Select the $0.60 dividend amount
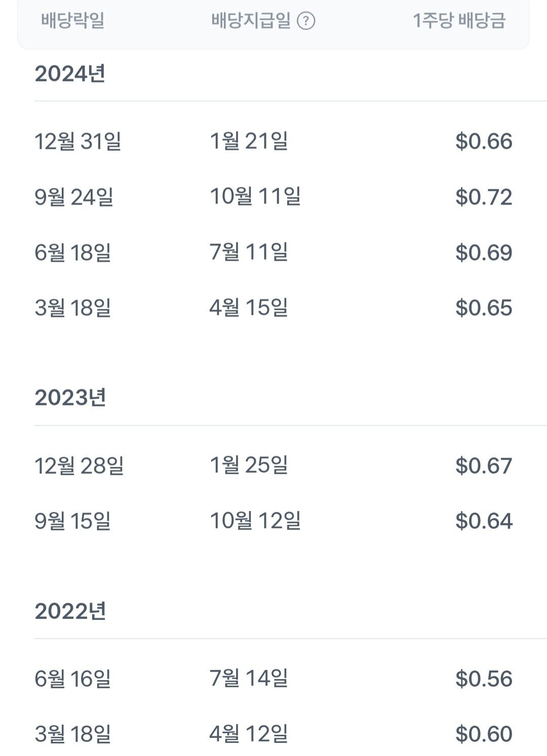This screenshot has width=547, height=756. 484,734
